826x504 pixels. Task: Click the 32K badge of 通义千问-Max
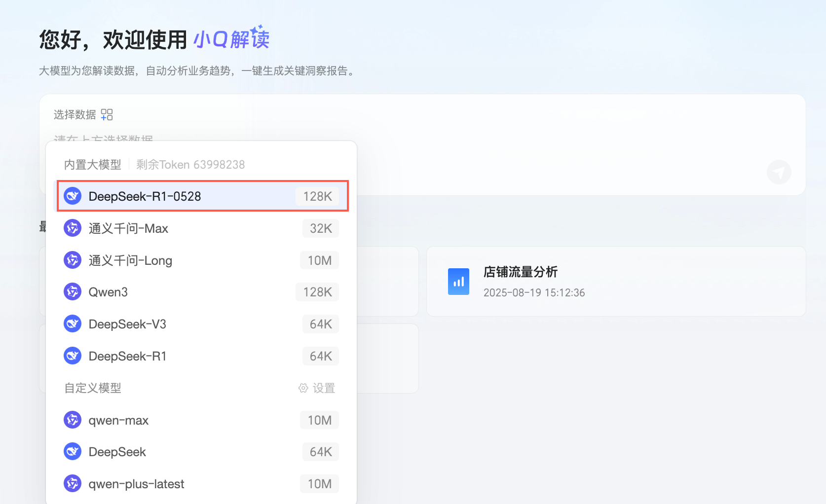(321, 228)
